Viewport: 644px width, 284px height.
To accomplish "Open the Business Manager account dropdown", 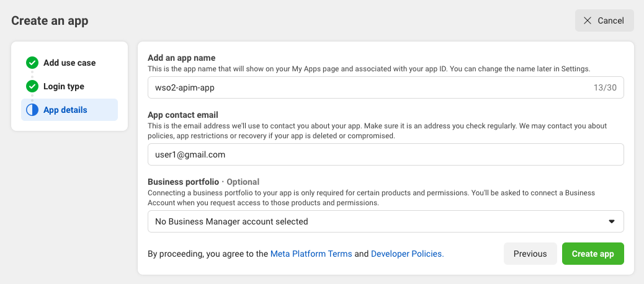I will coord(386,221).
